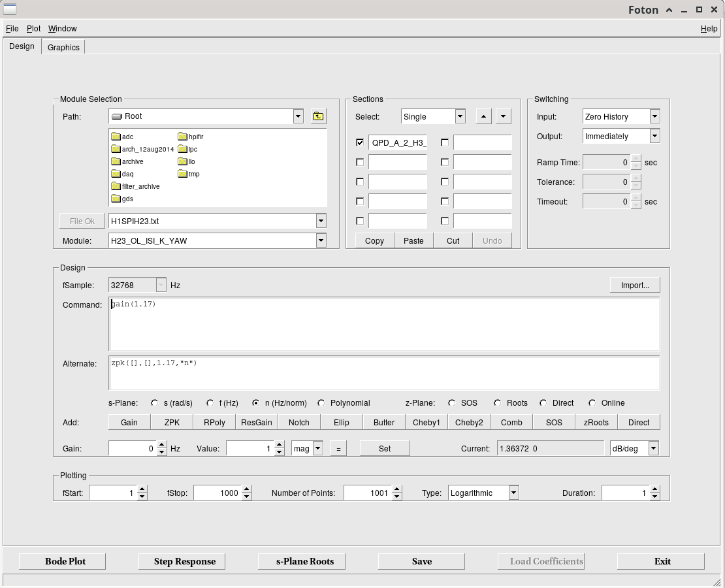Screen dimensions: 725x588
Task: Click the equals button beside mag
Action: click(338, 449)
